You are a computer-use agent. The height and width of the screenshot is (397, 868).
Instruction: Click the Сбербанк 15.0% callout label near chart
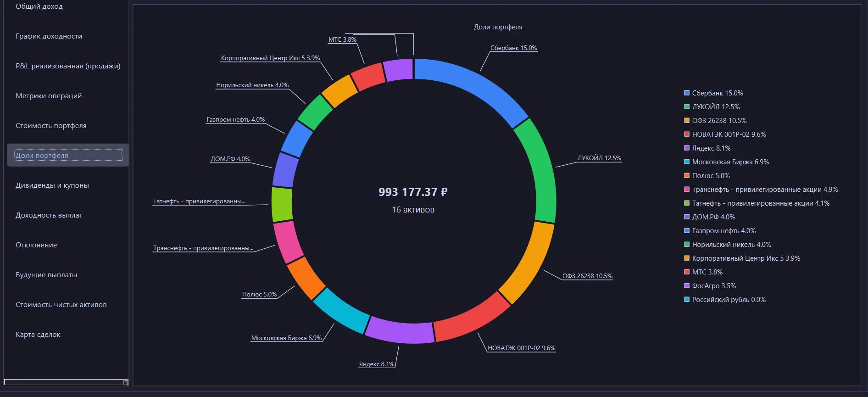514,48
